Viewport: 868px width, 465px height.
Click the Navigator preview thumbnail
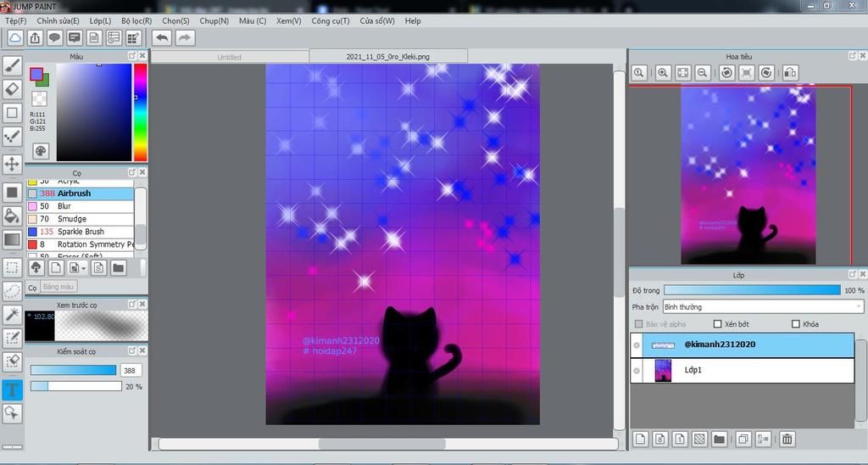pos(748,175)
